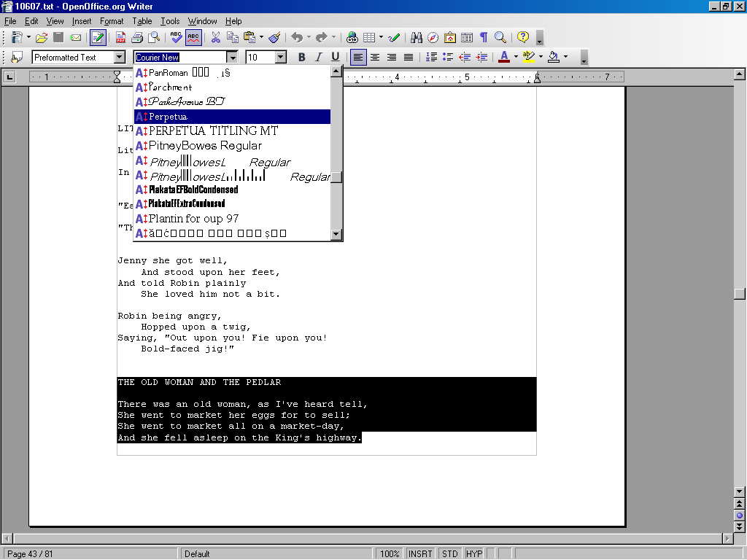Toggle Edit File mode

click(x=98, y=37)
